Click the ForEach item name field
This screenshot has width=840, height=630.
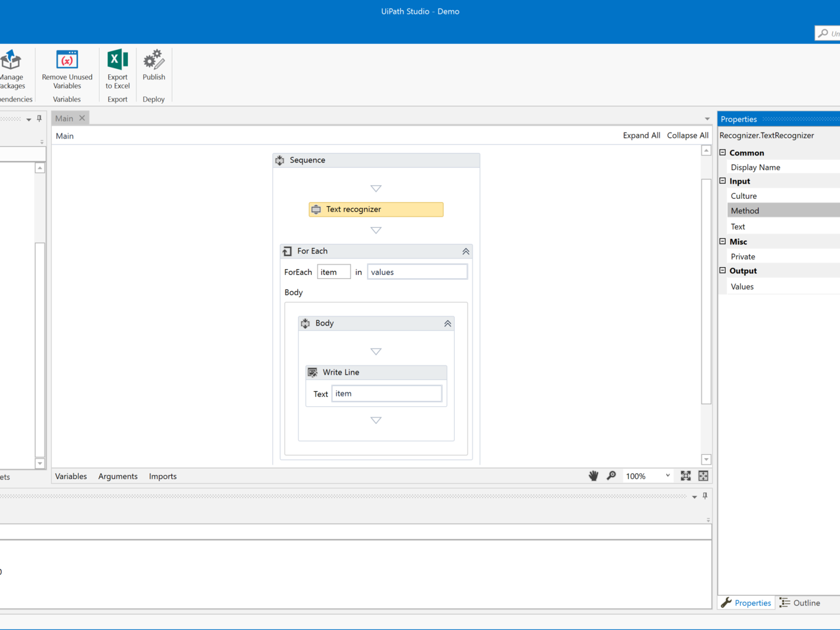tap(334, 272)
